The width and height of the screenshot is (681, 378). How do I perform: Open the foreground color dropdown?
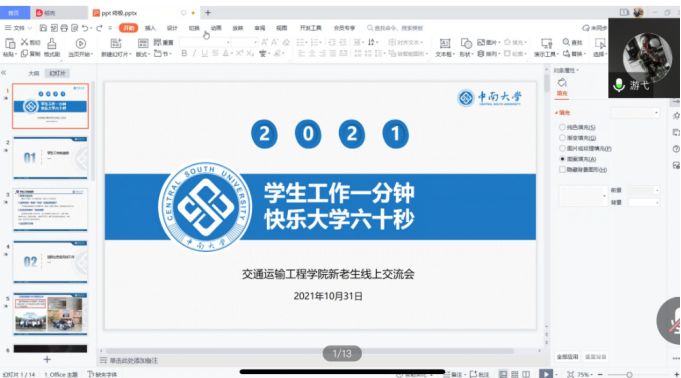pos(644,190)
